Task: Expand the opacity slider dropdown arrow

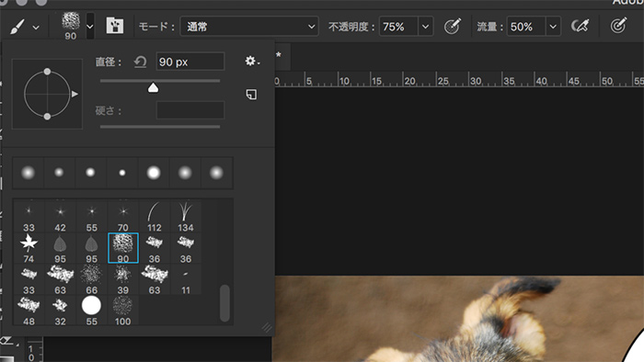Action: coord(425,27)
